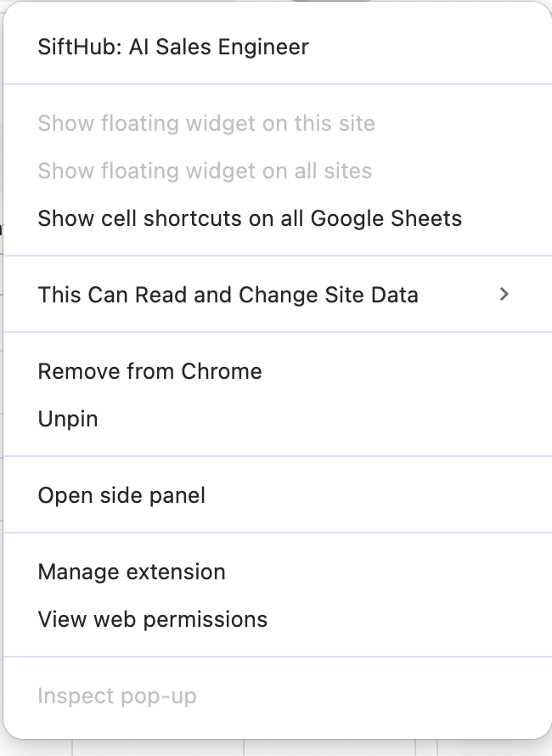552x756 pixels.
Task: View web permissions for the extension
Action: 153,619
